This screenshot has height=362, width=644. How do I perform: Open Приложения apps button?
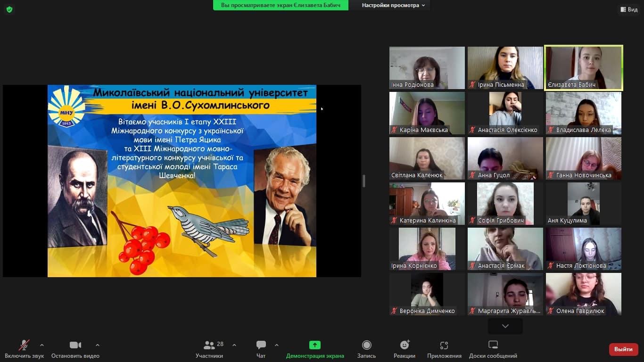point(444,349)
